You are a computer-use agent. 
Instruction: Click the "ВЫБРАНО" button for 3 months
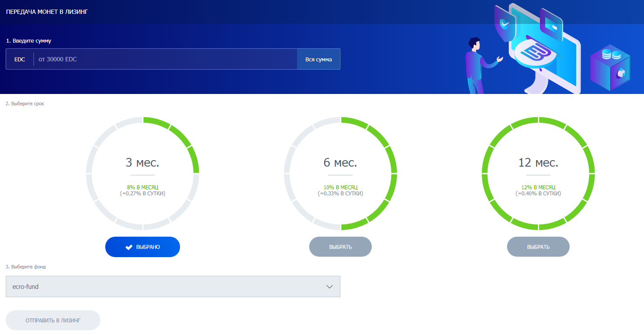coord(143,247)
